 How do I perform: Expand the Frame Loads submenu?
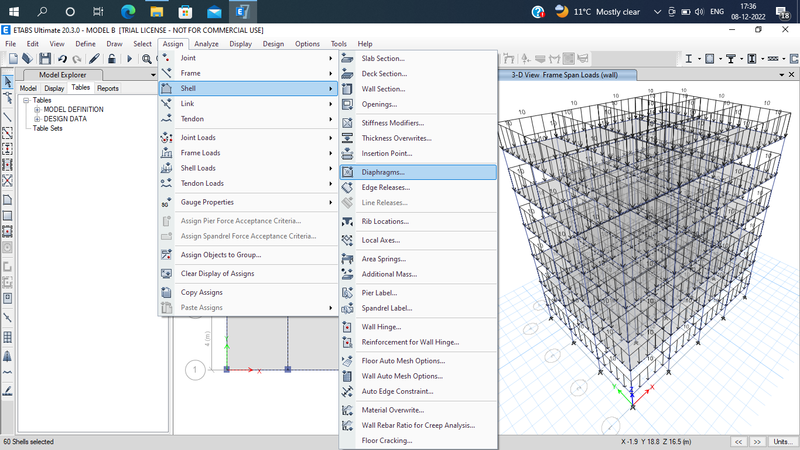pyautogui.click(x=248, y=153)
